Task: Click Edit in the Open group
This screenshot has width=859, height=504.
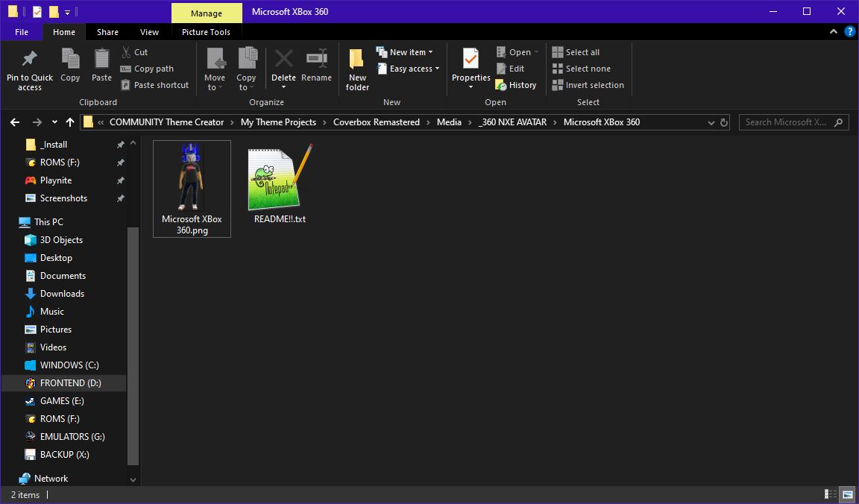Action: [510, 69]
